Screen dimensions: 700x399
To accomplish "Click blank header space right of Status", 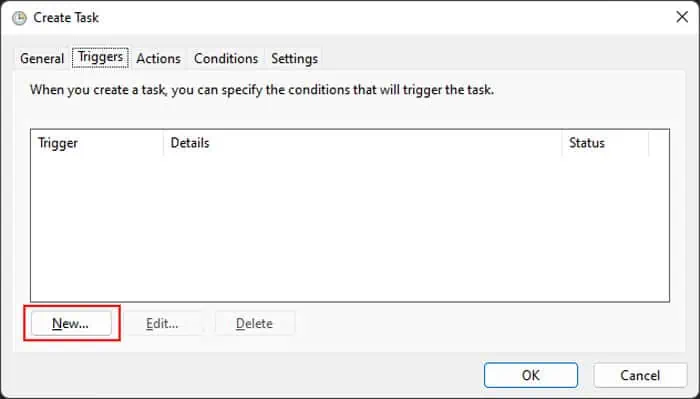I will pos(659,143).
